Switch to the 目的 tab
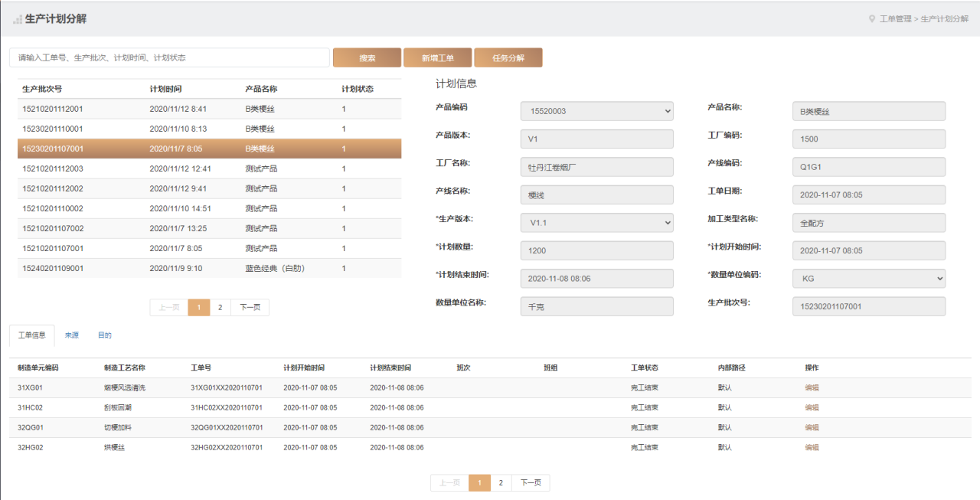Screen dimensions: 980x500 point(105,335)
